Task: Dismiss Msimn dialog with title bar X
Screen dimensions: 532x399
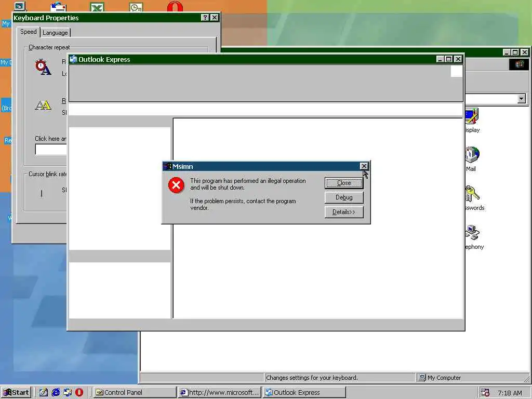Action: coord(364,166)
